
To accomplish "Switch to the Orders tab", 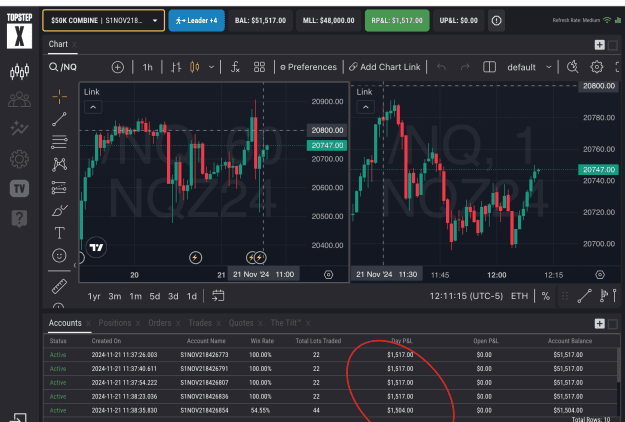I will (159, 323).
